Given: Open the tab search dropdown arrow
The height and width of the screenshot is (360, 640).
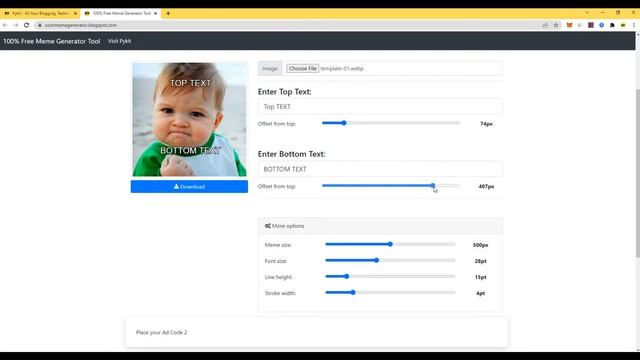Looking at the screenshot, I should click(587, 13).
